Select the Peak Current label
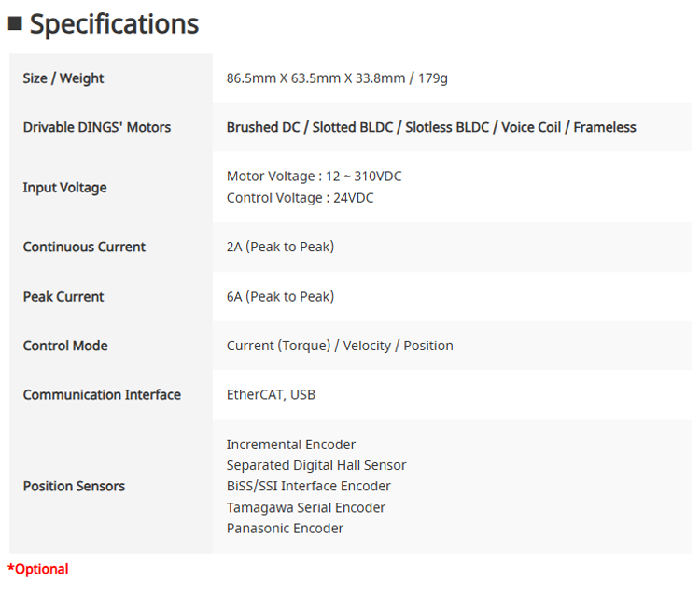 coord(63,297)
